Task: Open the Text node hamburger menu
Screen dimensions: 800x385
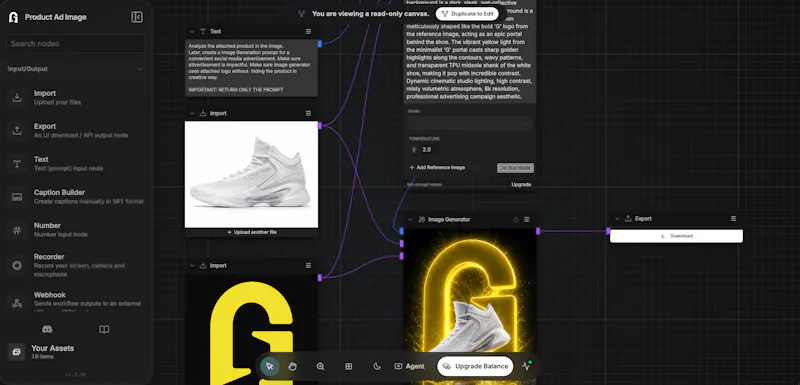Action: [308, 32]
